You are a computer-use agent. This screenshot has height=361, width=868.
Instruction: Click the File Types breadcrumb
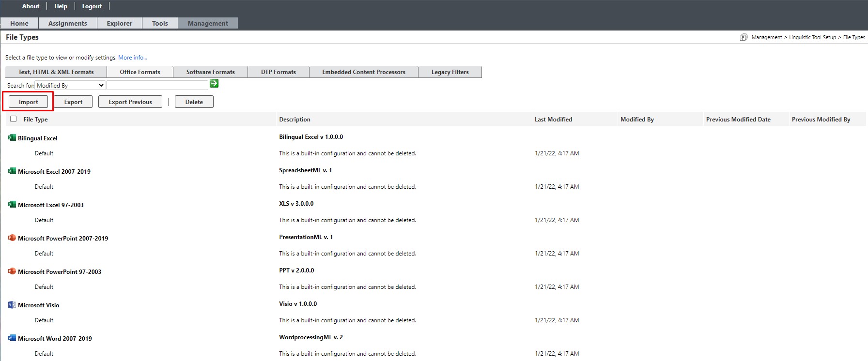click(x=854, y=37)
